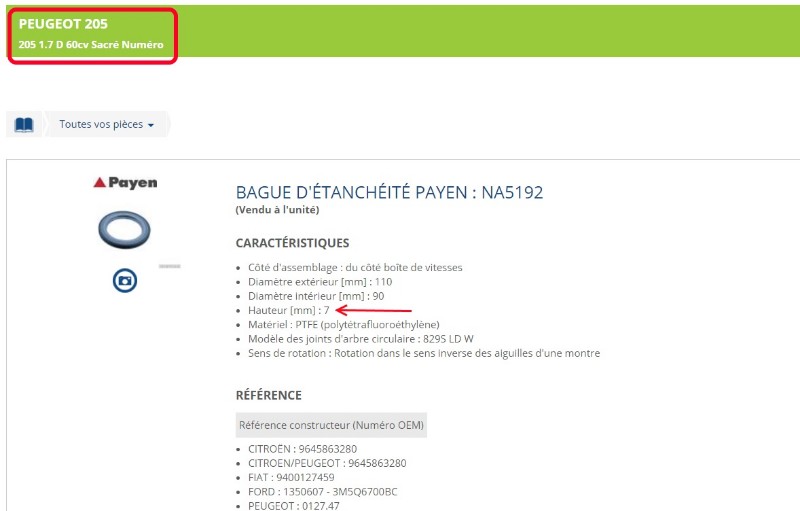Click the camera photo icon
Viewport: 800px width, 511px height.
[x=125, y=280]
